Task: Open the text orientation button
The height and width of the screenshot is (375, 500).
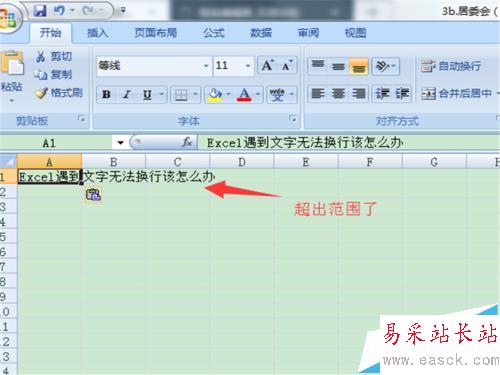Action: tap(385, 66)
